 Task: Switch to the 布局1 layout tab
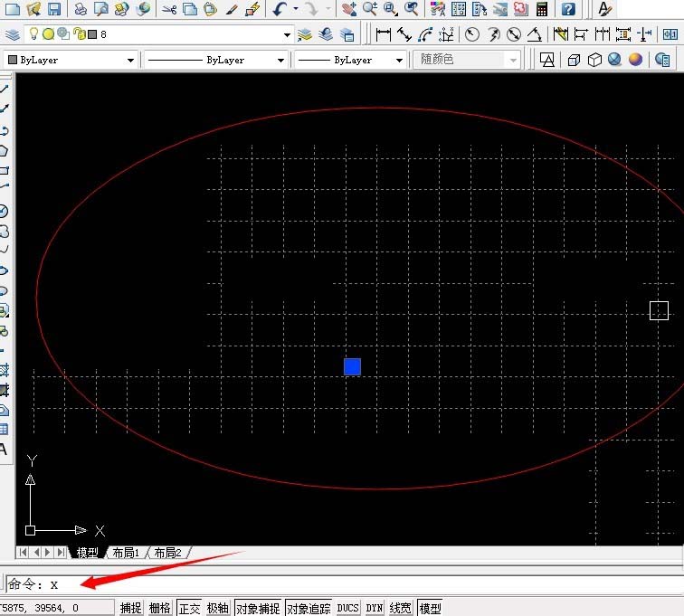pyautogui.click(x=126, y=553)
